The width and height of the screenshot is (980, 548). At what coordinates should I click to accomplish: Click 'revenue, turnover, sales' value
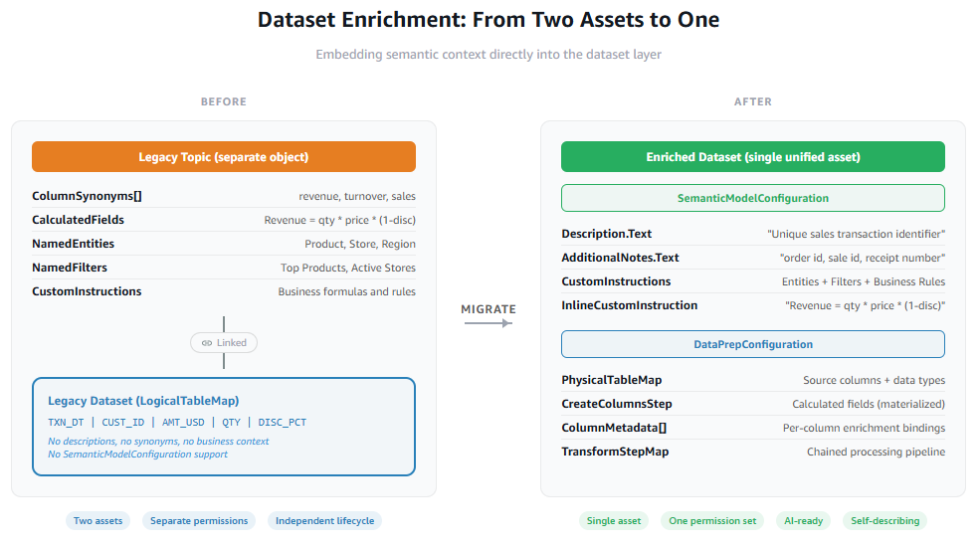(x=357, y=196)
